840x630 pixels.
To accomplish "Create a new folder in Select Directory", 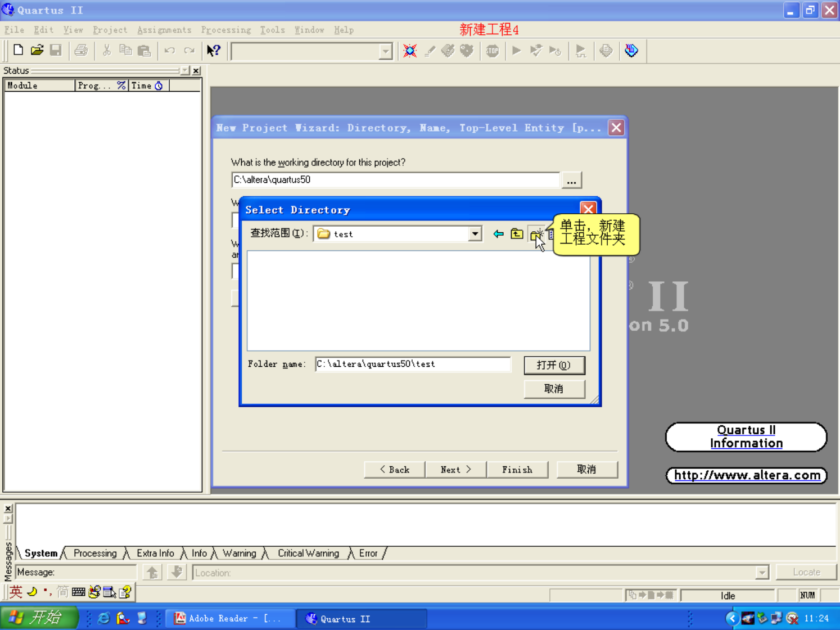I will [537, 235].
